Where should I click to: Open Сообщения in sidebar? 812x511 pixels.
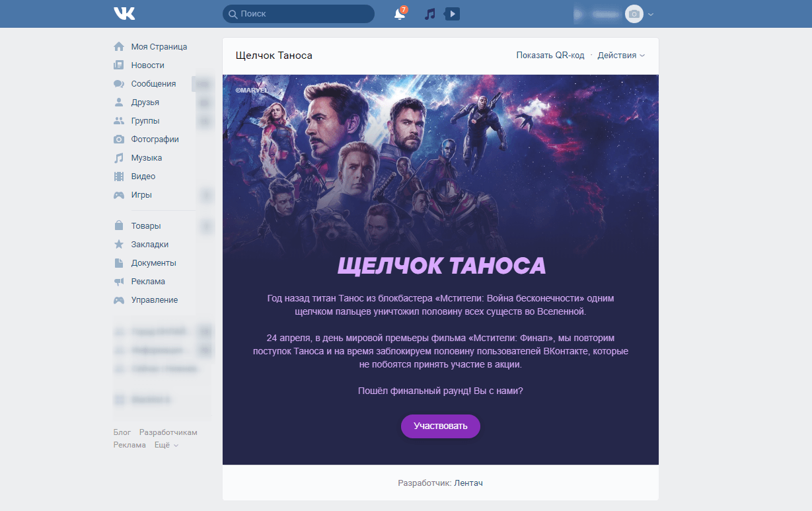coord(153,84)
